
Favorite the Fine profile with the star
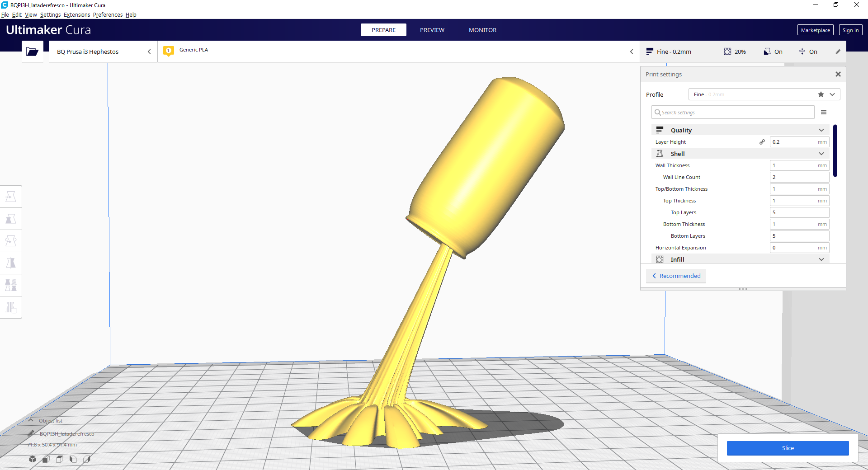tap(820, 94)
